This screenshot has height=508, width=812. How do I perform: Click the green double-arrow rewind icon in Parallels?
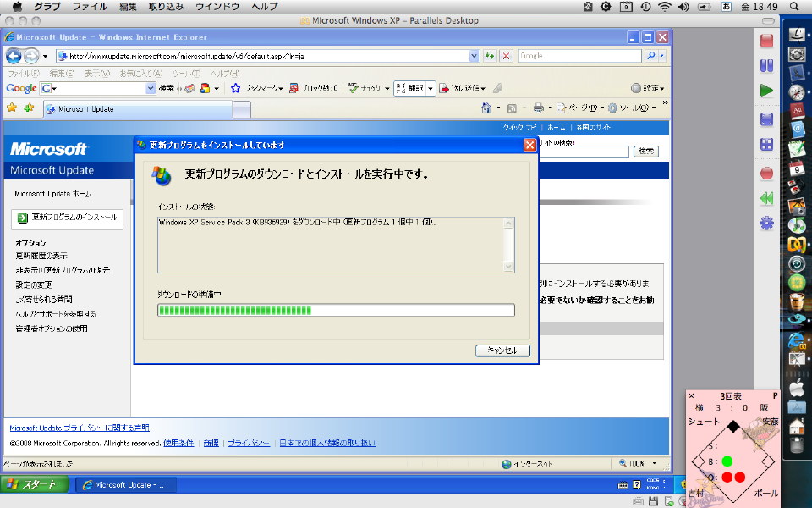[766, 198]
